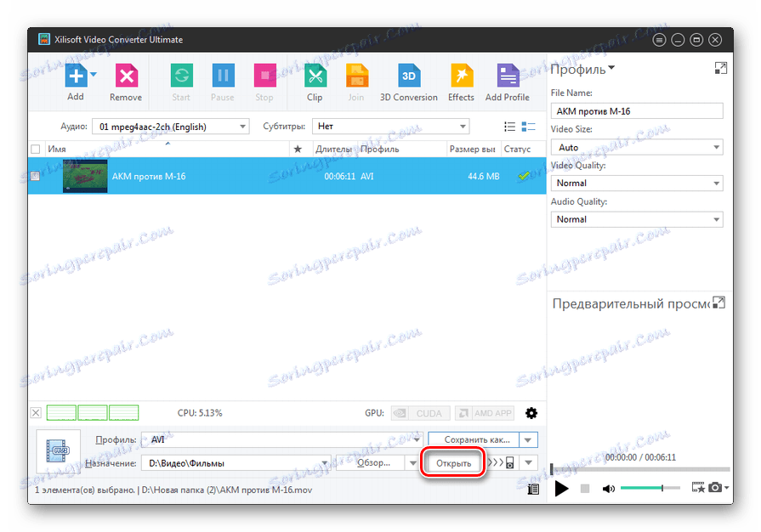Expand the arrow next to Обзор
The width and height of the screenshot is (761, 532).
click(x=412, y=463)
